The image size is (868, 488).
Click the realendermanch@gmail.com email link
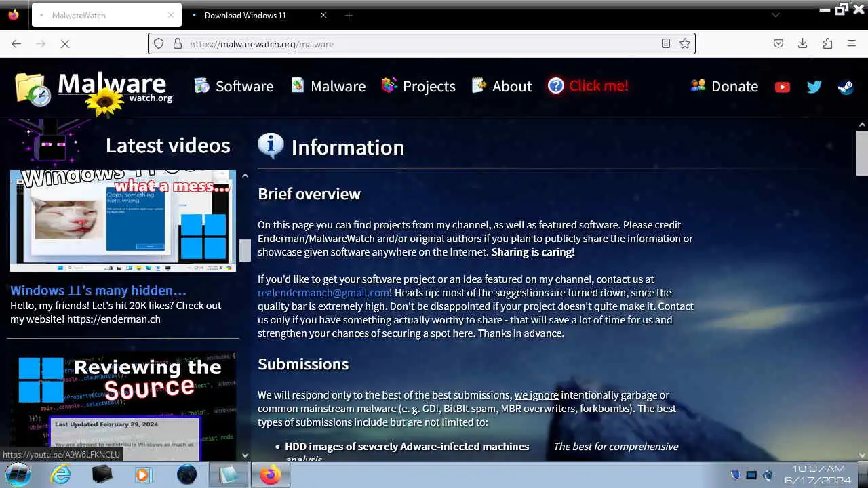click(x=323, y=293)
